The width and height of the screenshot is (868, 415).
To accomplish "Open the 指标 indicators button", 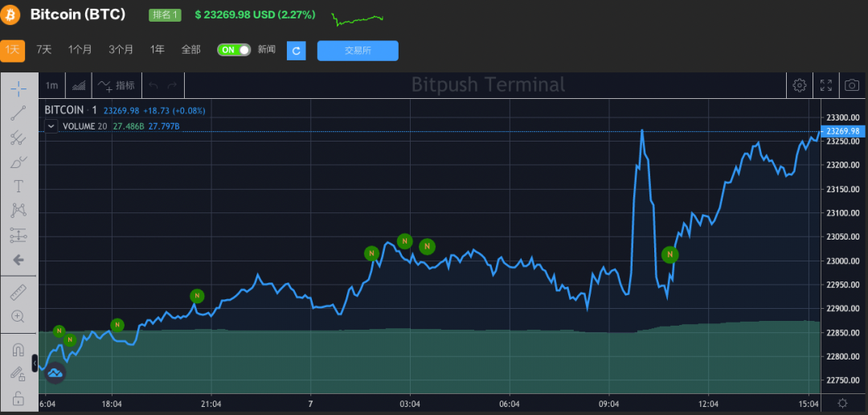I will point(117,85).
